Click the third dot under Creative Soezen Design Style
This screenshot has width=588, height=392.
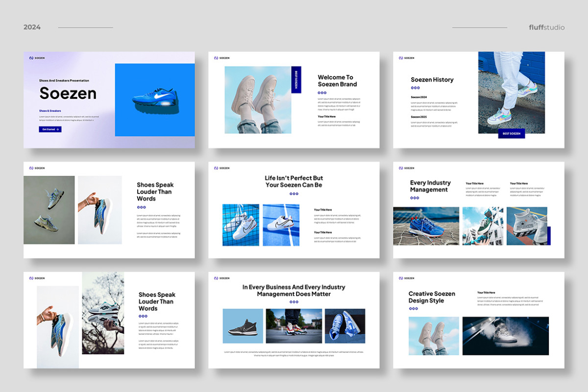(x=416, y=309)
